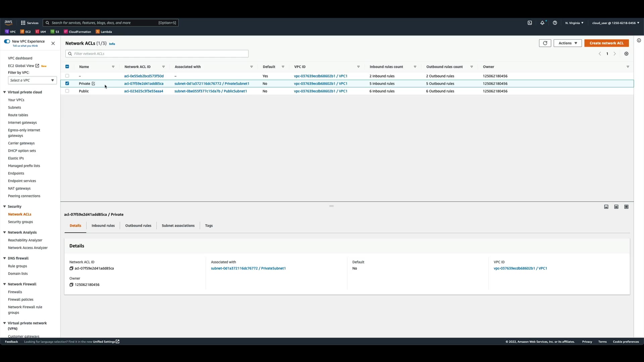
Task: Collapse the Virtual private cloud section
Action: tap(5, 92)
